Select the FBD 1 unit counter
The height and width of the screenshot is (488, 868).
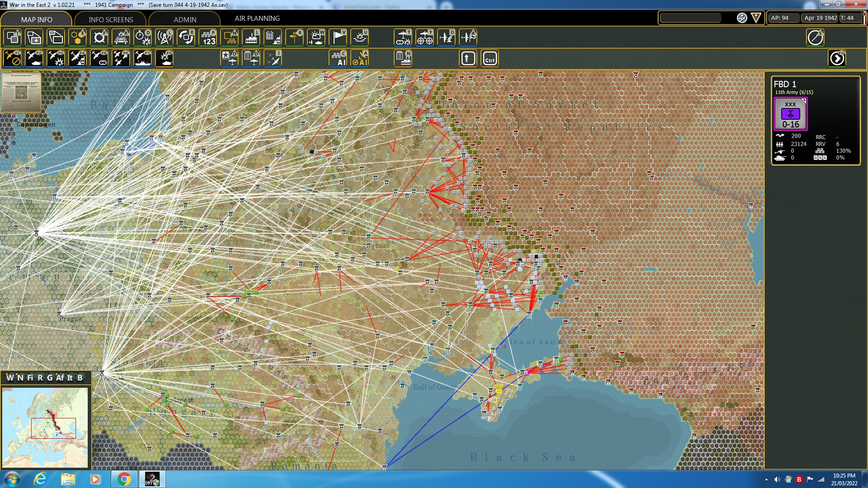click(790, 114)
